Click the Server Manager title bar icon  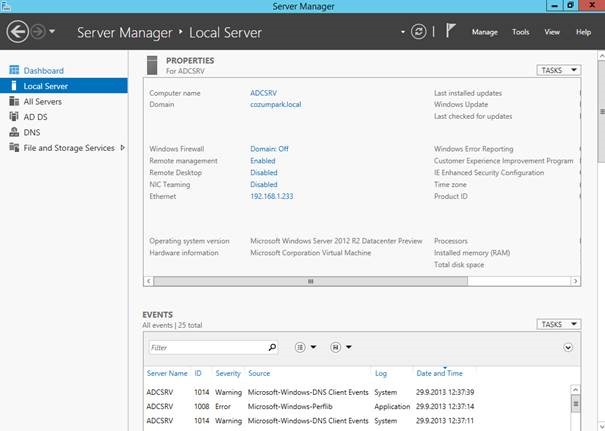(x=5, y=6)
